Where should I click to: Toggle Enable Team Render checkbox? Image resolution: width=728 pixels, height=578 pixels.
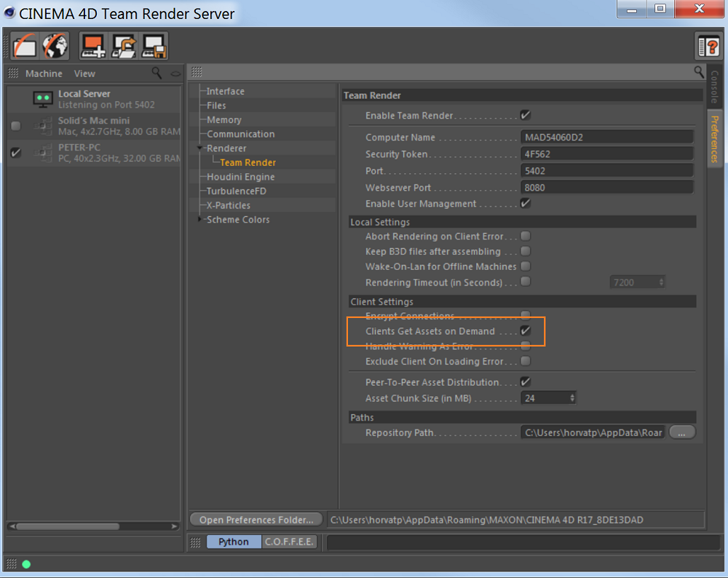pyautogui.click(x=525, y=115)
